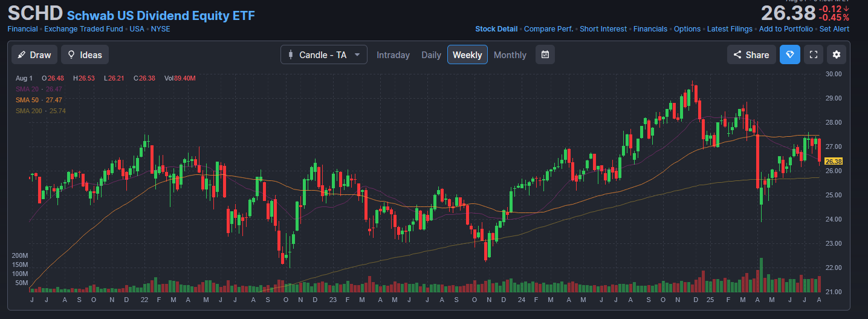Image resolution: width=868 pixels, height=319 pixels.
Task: Open chart settings gear icon
Action: (x=837, y=54)
